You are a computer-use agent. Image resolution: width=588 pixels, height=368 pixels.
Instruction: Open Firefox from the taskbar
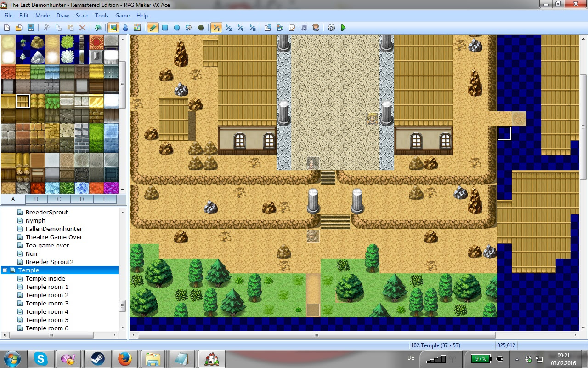point(125,359)
